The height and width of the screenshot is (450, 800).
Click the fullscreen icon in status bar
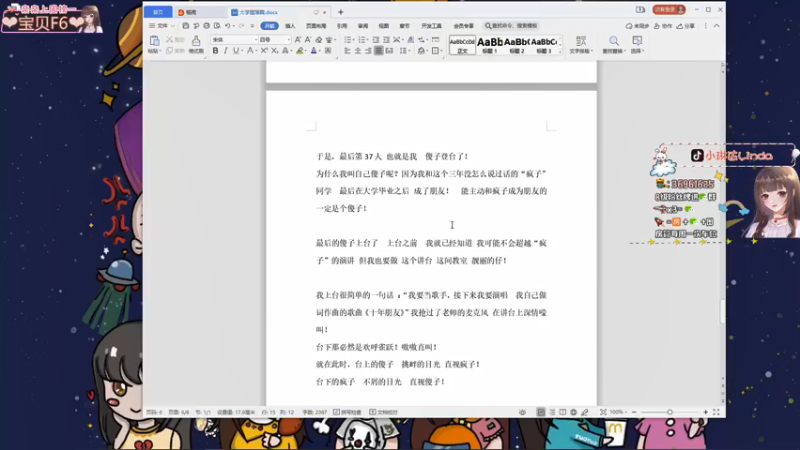pyautogui.click(x=716, y=412)
